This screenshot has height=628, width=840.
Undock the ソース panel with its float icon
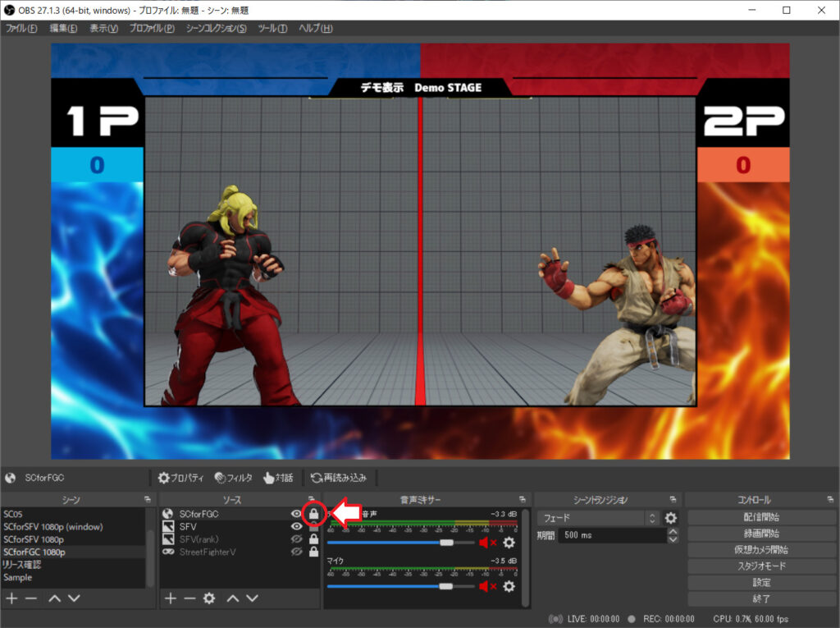(311, 499)
